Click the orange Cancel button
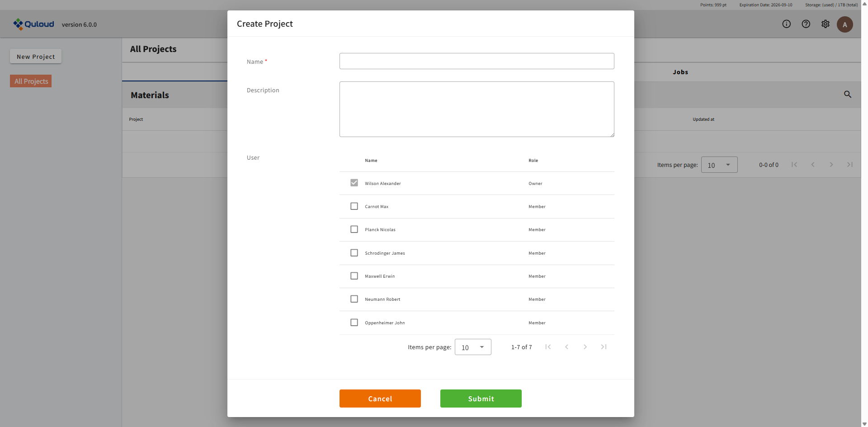Viewport: 868px width, 427px height. [x=380, y=399]
